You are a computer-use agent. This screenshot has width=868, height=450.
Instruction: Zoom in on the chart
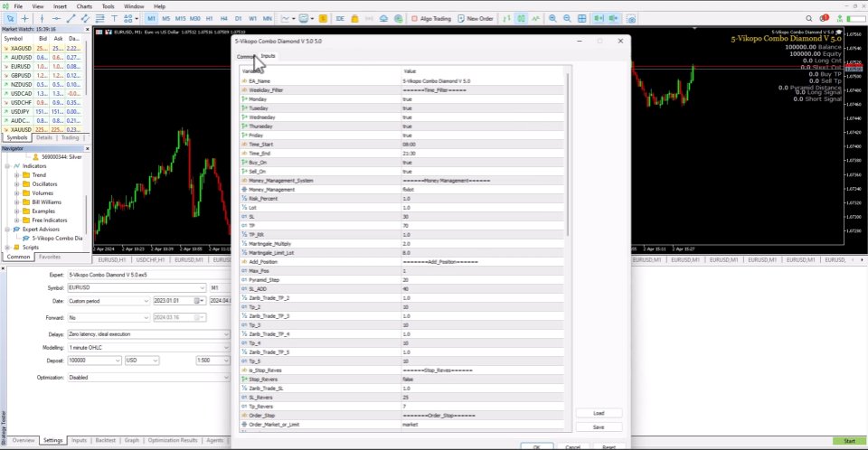point(552,18)
